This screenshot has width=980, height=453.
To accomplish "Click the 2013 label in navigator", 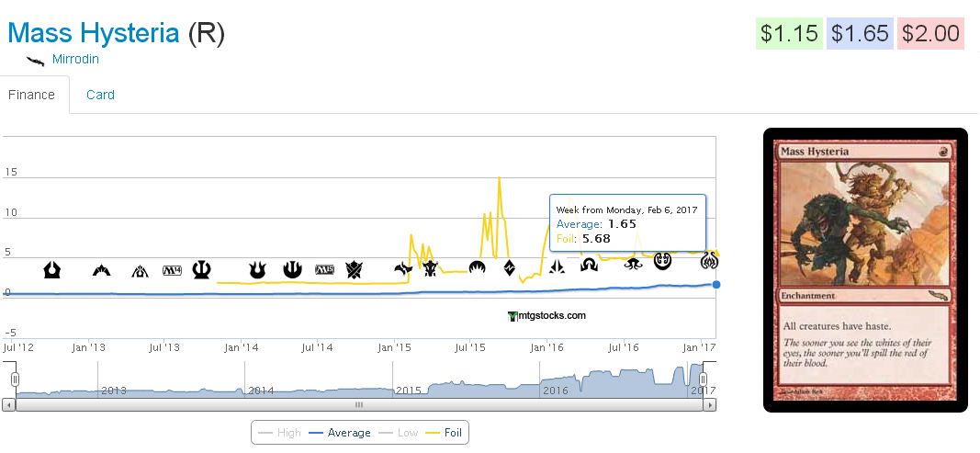I will pos(114,391).
